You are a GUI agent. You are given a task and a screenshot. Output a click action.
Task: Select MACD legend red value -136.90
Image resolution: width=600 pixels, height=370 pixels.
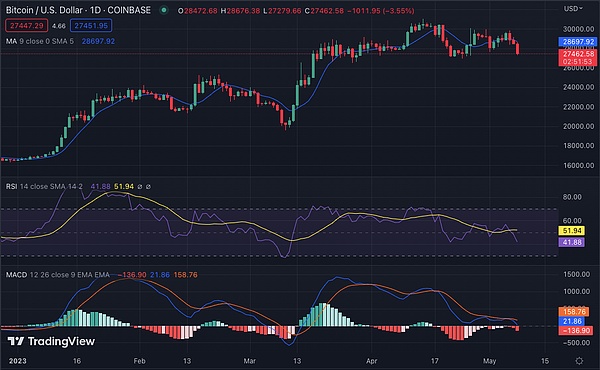pos(132,275)
